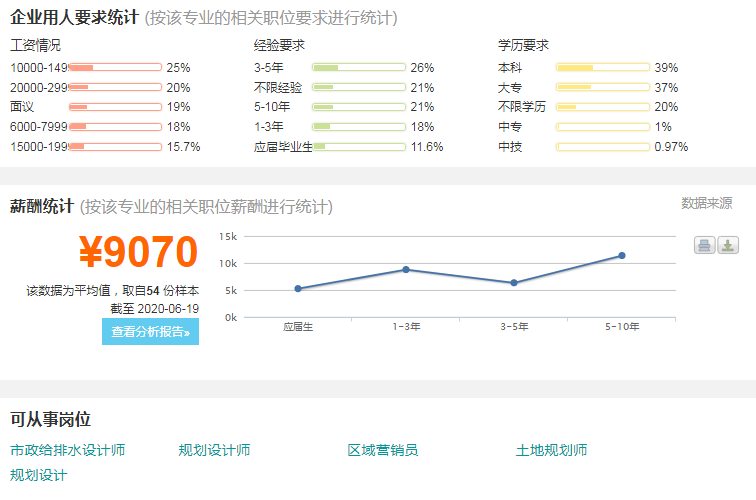Open the 土地规划师 job link
This screenshot has height=500, width=756.
click(x=552, y=450)
